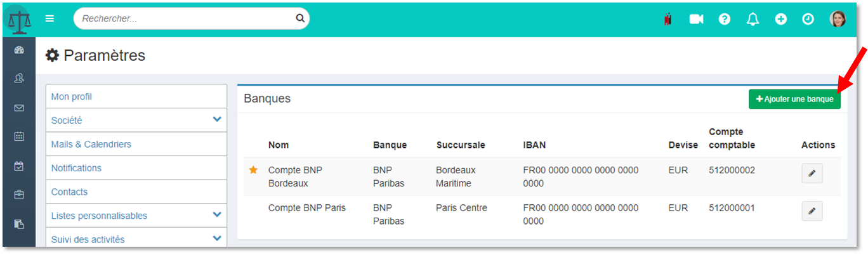
Task: Click the dashboard gauge sidebar icon
Action: pos(19,51)
